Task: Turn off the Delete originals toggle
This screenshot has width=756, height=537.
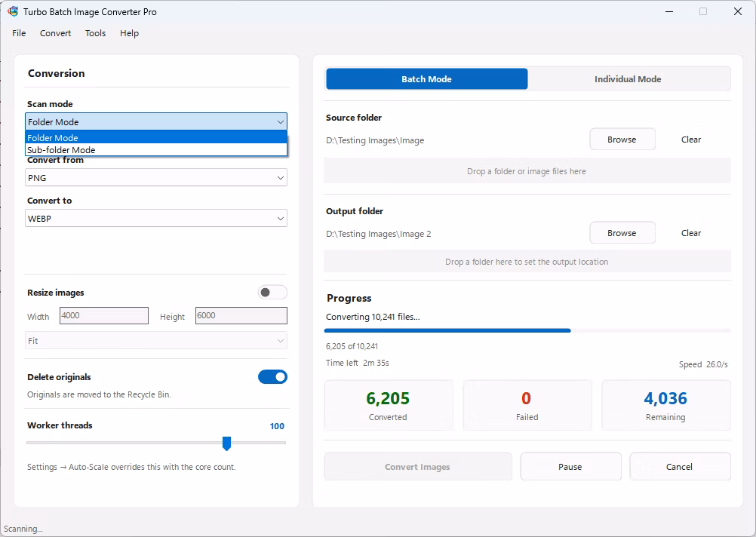Action: tap(272, 377)
